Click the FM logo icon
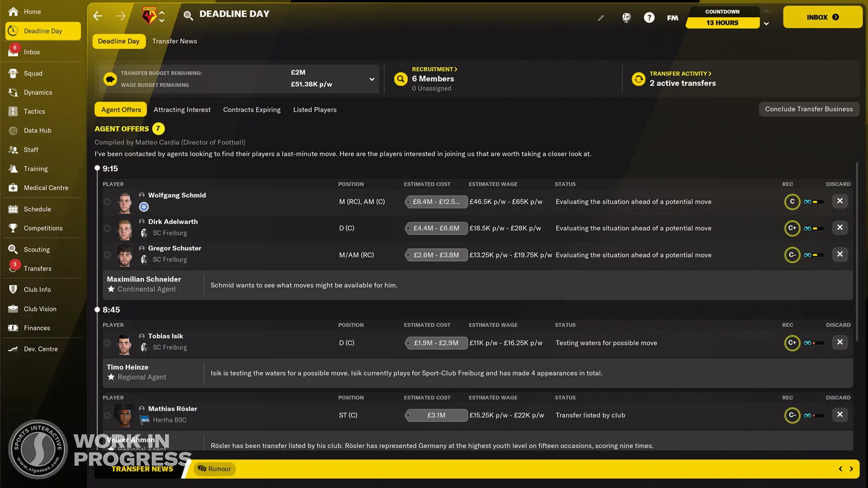The height and width of the screenshot is (488, 868). pyautogui.click(x=672, y=18)
